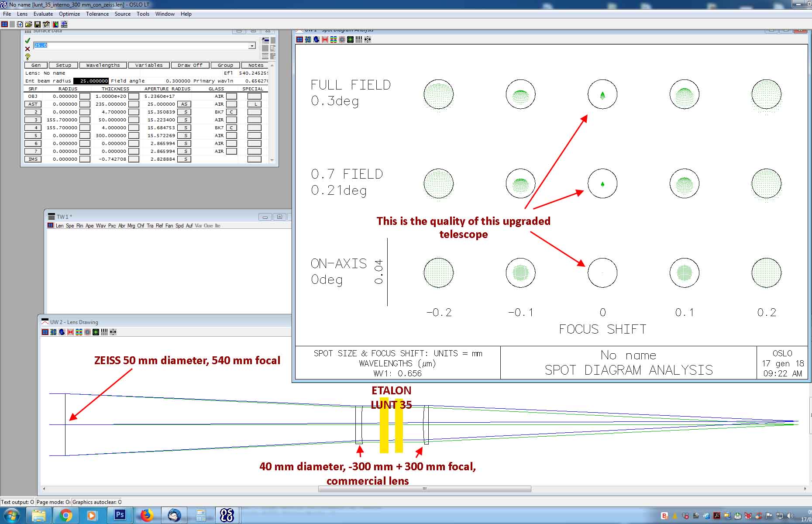
Task: Open the radius option button on surface 3
Action: point(85,120)
